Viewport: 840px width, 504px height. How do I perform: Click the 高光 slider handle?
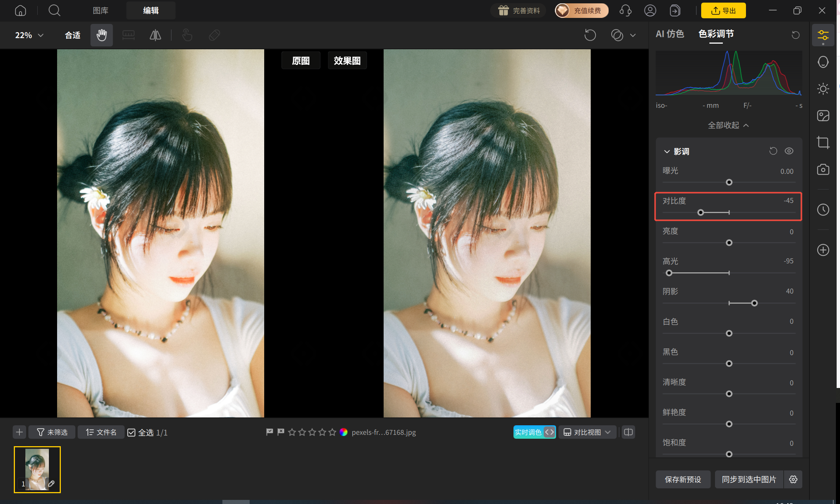[x=669, y=273]
